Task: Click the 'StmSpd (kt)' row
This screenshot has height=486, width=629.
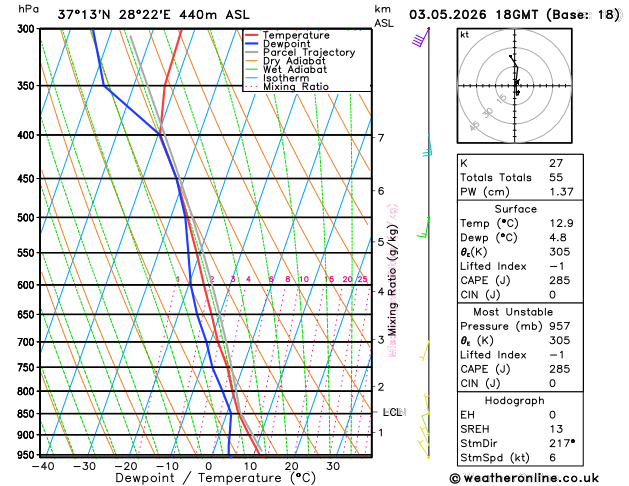Action: coord(520,458)
